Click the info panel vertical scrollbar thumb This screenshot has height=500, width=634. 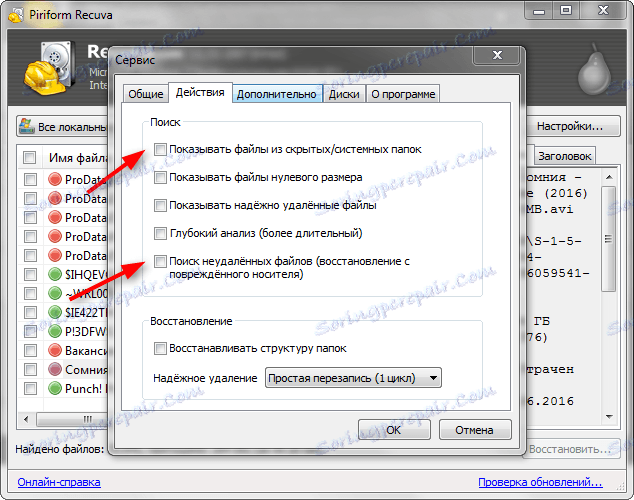point(609,238)
